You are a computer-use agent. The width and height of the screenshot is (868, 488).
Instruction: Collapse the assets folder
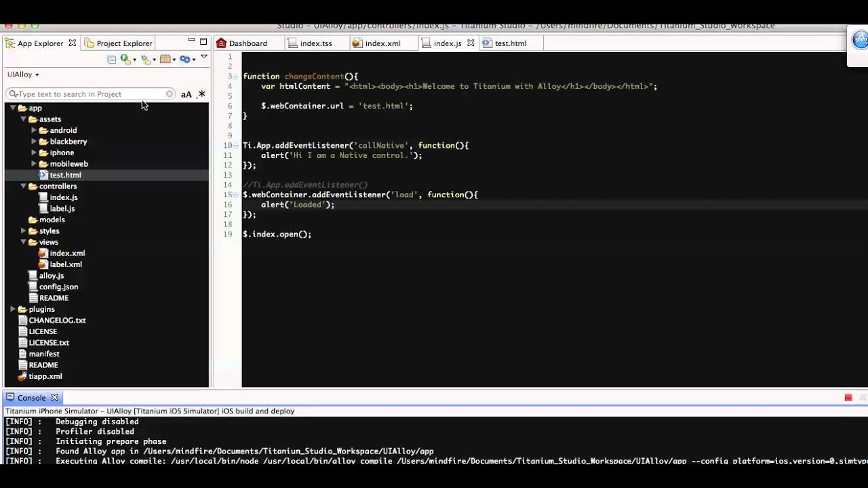pyautogui.click(x=23, y=119)
